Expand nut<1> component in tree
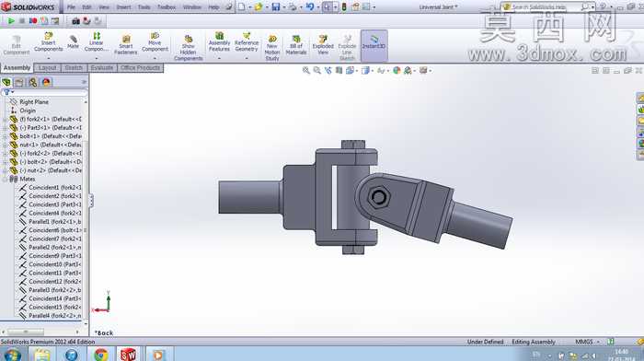 point(5,146)
